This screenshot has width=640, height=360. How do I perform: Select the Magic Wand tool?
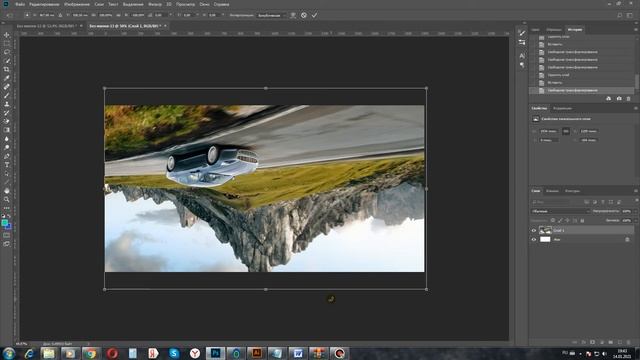click(x=7, y=60)
